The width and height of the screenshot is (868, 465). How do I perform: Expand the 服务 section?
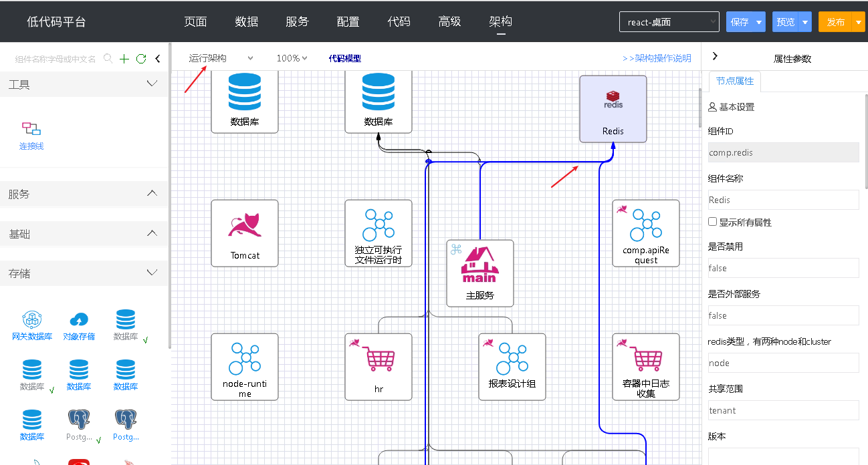(x=152, y=194)
